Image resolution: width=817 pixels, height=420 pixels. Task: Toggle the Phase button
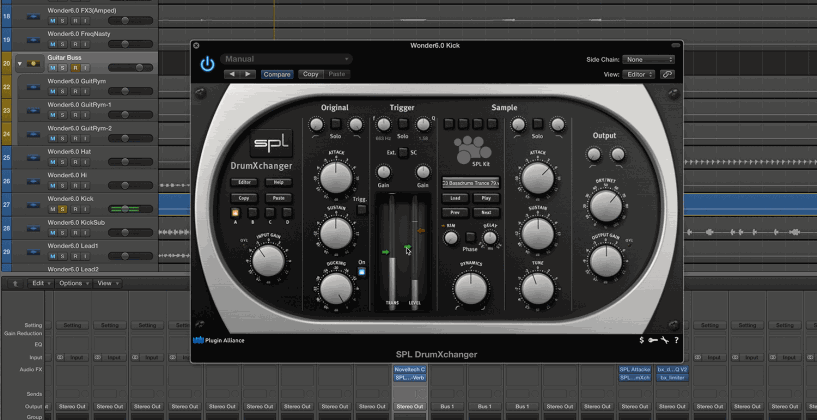coord(470,237)
